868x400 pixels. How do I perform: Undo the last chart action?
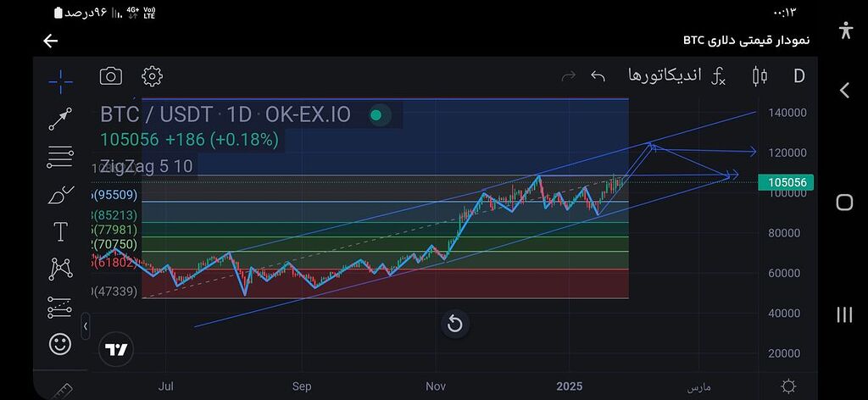(598, 76)
